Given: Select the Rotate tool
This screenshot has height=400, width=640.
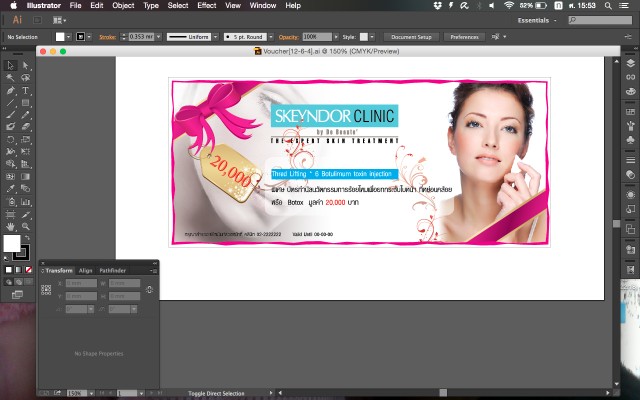Looking at the screenshot, I should point(10,140).
